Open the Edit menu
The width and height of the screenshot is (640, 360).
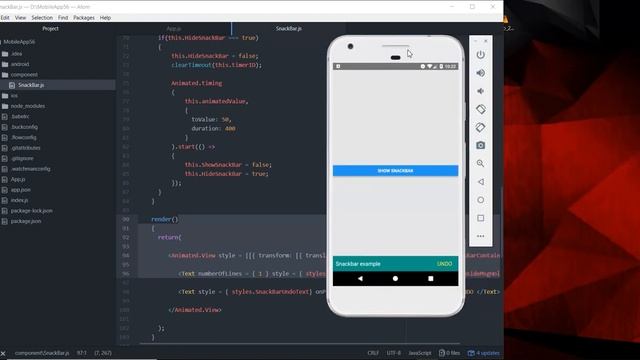point(5,18)
